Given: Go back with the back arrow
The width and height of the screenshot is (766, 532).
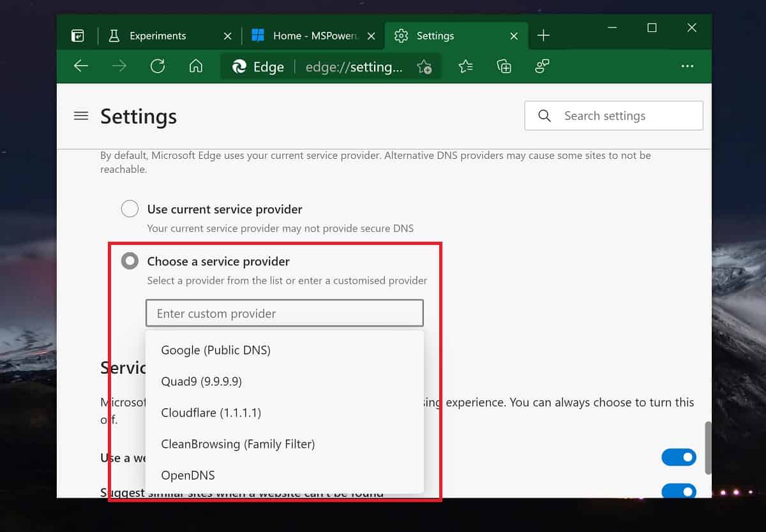Looking at the screenshot, I should click(x=81, y=66).
